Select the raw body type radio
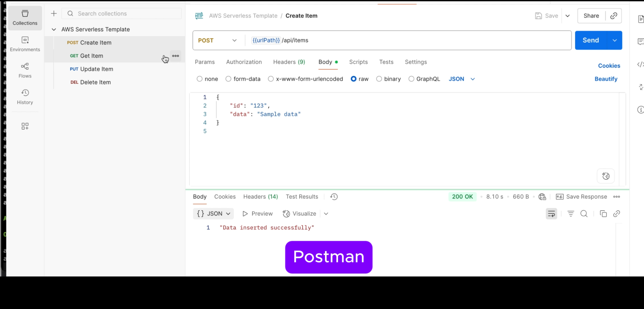Screen dimensions: 644x309 pyautogui.click(x=353, y=79)
